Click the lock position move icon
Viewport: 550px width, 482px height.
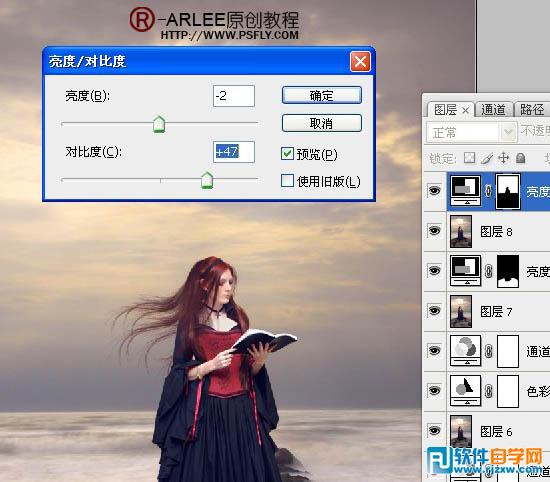[x=503, y=158]
